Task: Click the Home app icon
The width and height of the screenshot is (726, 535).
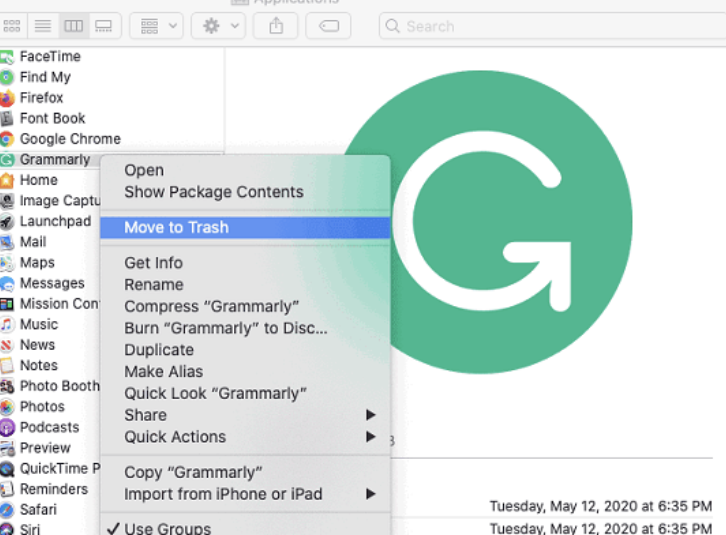Action: point(7,180)
